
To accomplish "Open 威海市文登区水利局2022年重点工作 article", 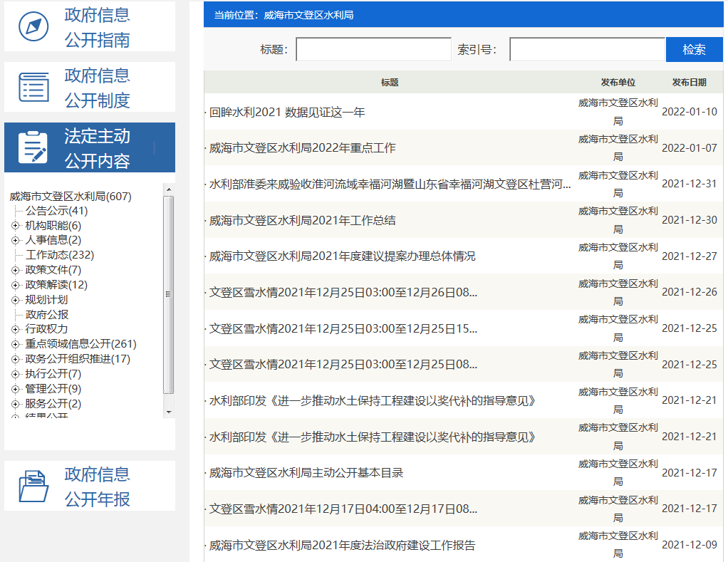I will 303,148.
